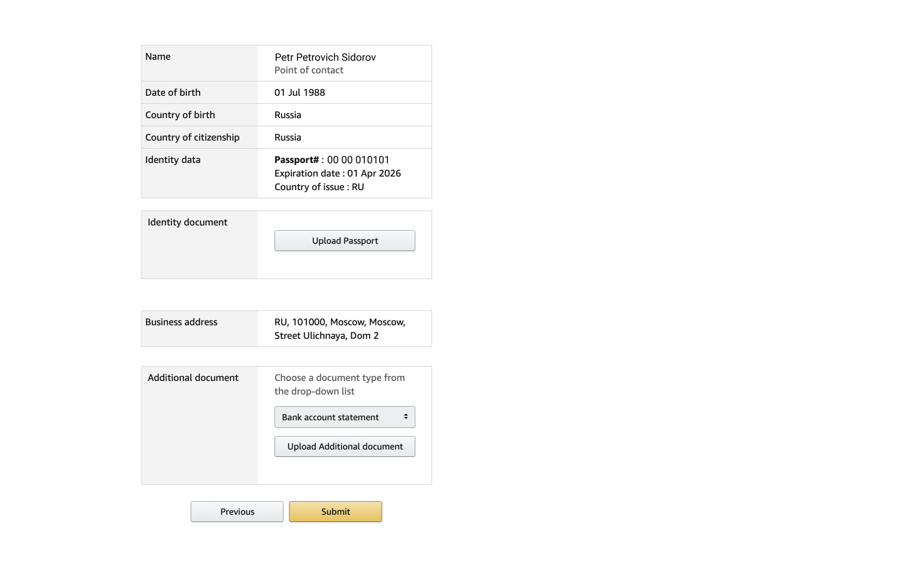Click the Country of birth row
Viewport: 924px width, 567px height.
tap(180, 115)
